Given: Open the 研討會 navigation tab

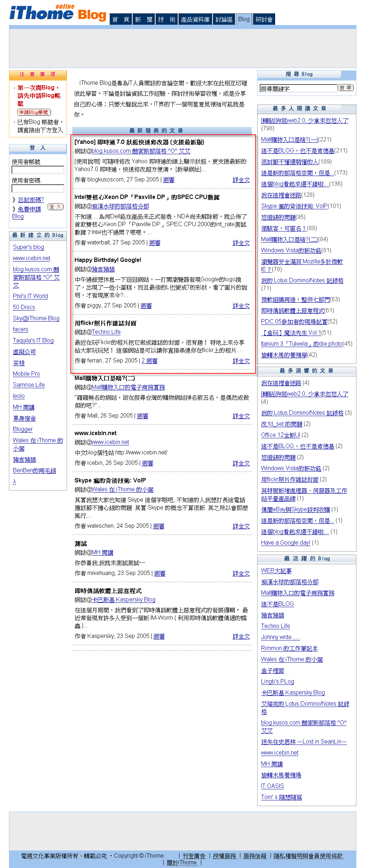Looking at the screenshot, I should point(264,19).
